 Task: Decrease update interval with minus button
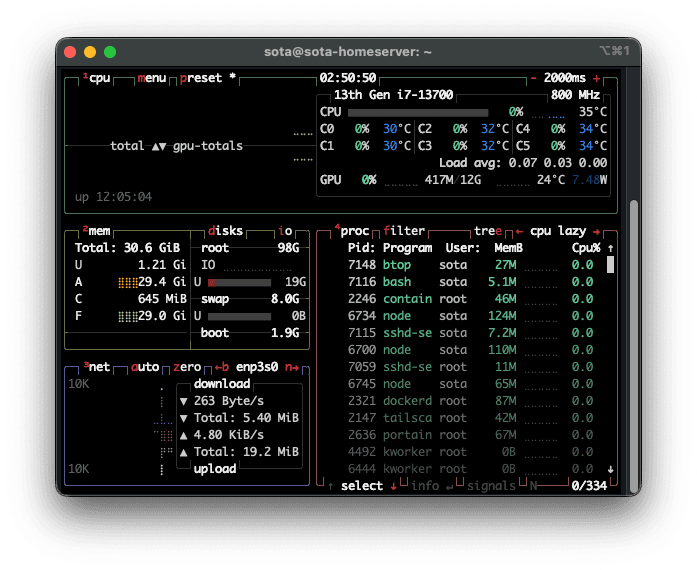(x=534, y=78)
